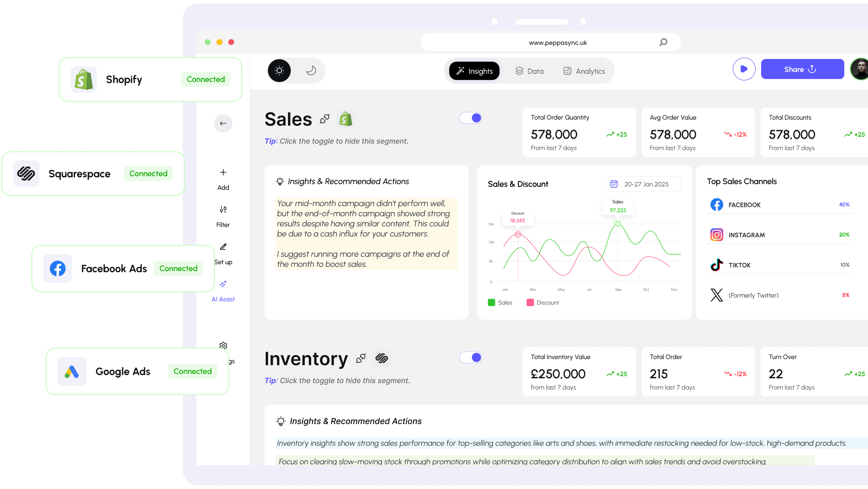Screen dimensions: 868x489
Task: Click the Share button
Action: [803, 69]
